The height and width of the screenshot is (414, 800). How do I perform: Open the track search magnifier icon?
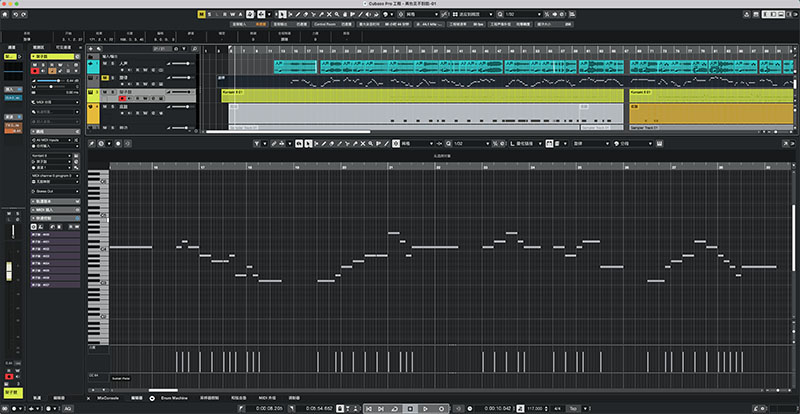pos(194,48)
